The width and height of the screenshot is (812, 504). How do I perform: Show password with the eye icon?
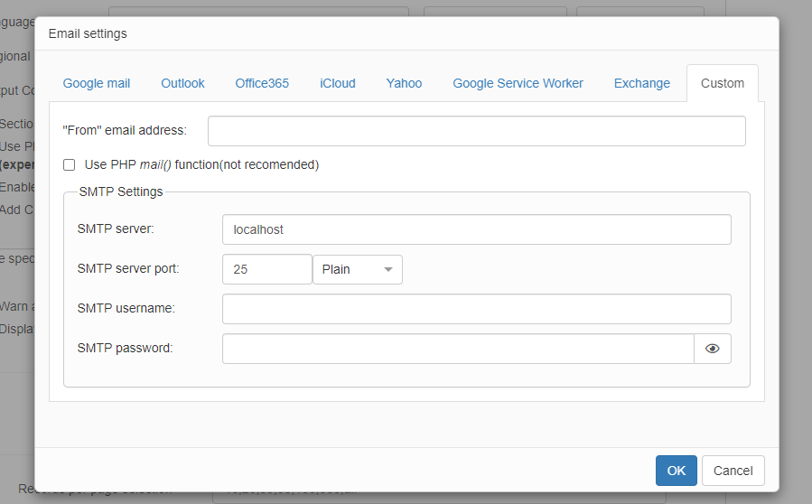(713, 349)
